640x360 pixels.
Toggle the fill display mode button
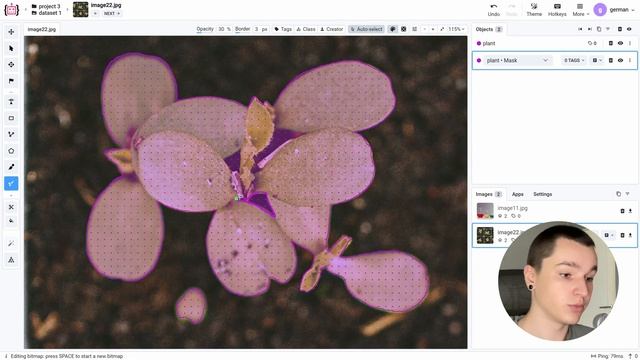coord(393,29)
